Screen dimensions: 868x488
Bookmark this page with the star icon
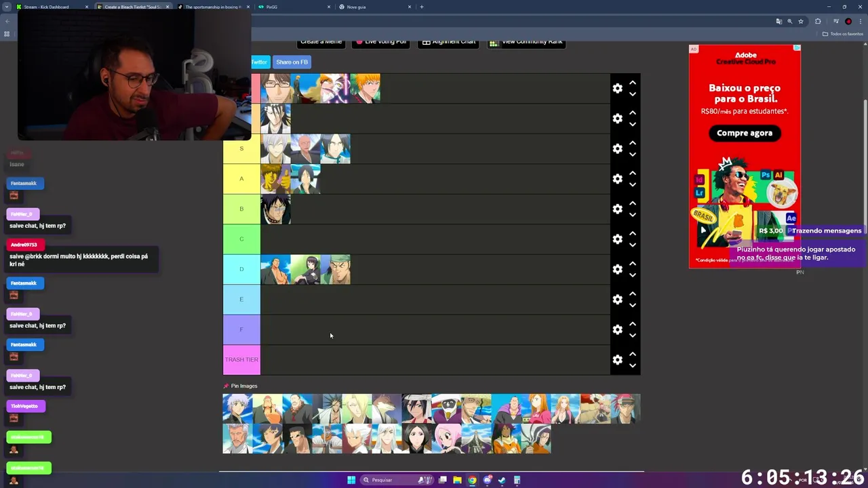[800, 21]
